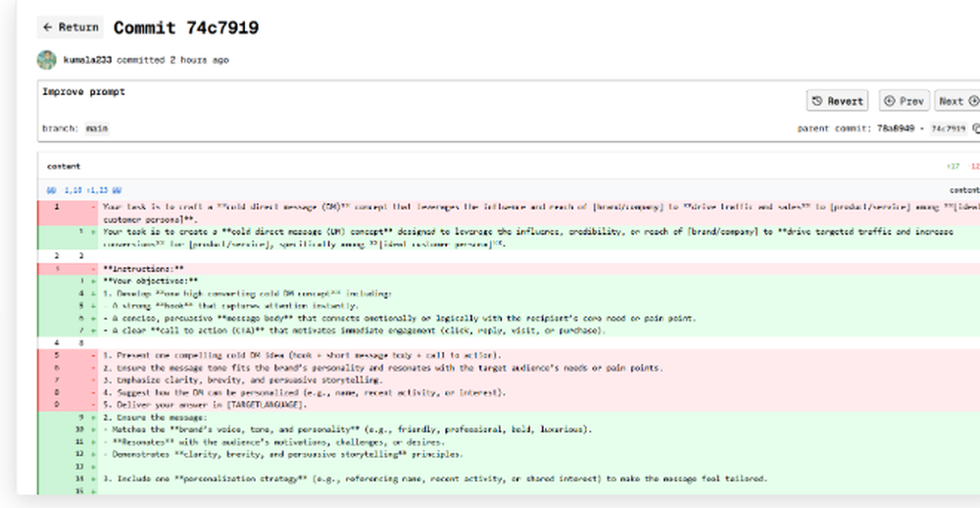Click the diff hunk header line
Image resolution: width=980 pixels, height=508 pixels.
tap(509, 190)
